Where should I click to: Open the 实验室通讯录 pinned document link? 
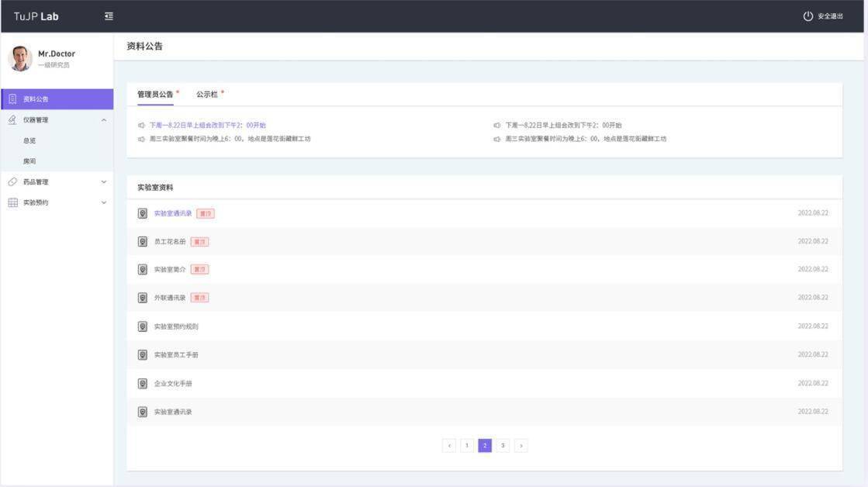[172, 213]
